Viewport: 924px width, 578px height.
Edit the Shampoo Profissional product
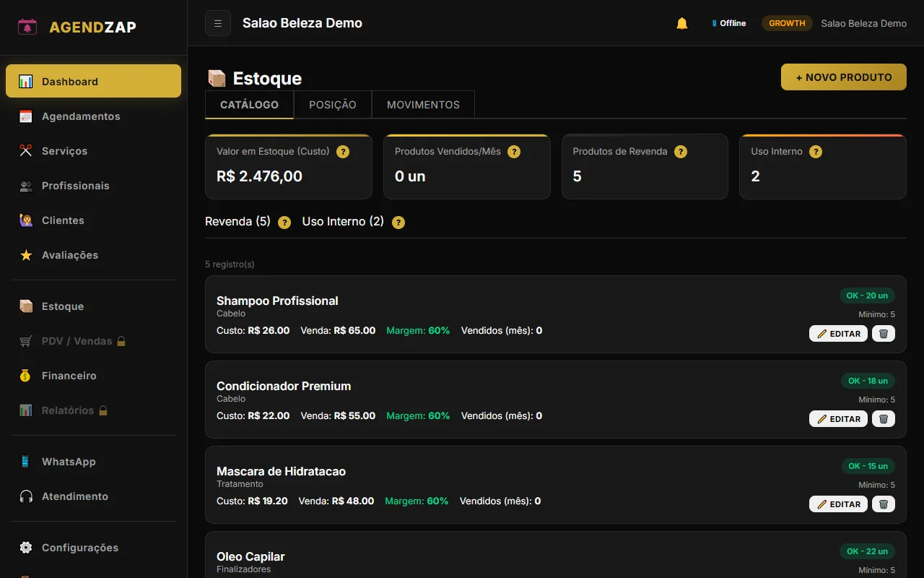click(x=838, y=333)
